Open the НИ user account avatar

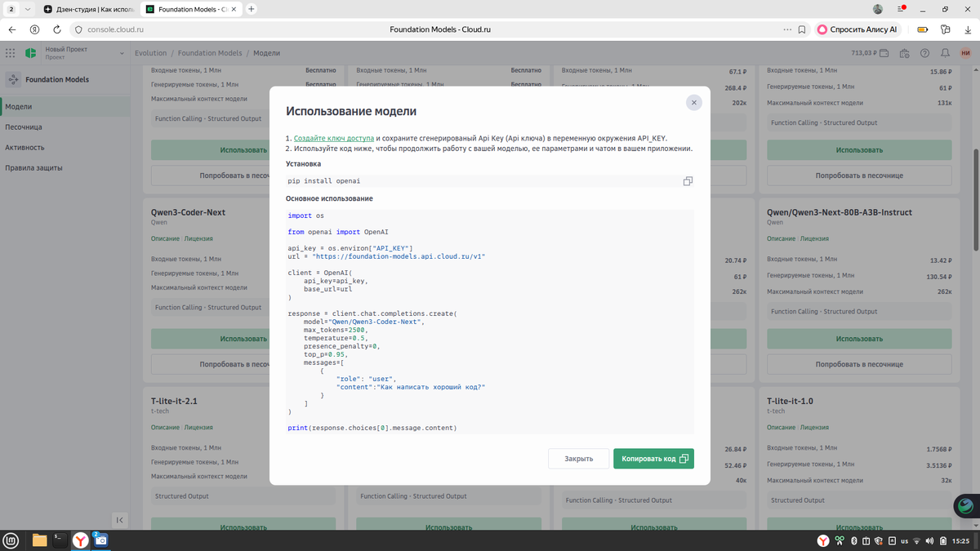tap(966, 53)
